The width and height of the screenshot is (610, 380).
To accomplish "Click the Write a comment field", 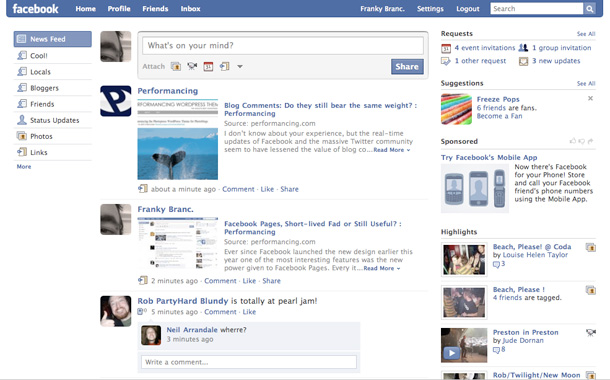I will 249,362.
